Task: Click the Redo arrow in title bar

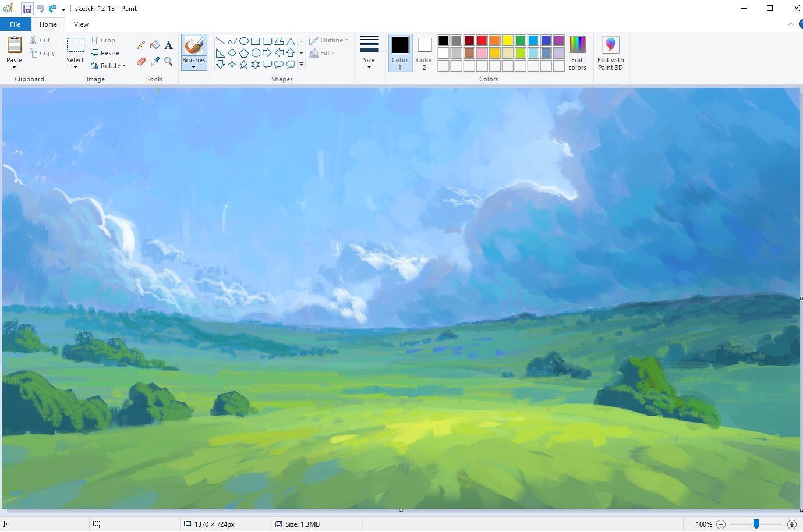Action: pyautogui.click(x=53, y=9)
